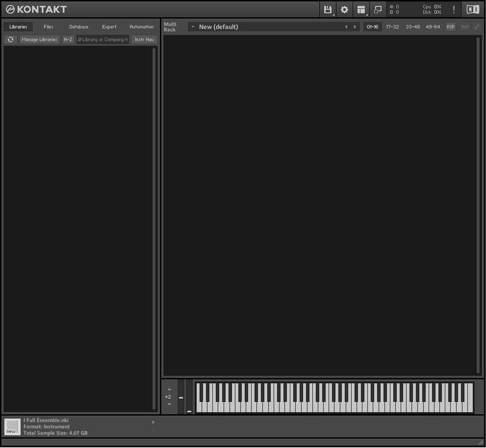Click the Cpu 0% meter readout
The image size is (486, 448).
click(432, 7)
